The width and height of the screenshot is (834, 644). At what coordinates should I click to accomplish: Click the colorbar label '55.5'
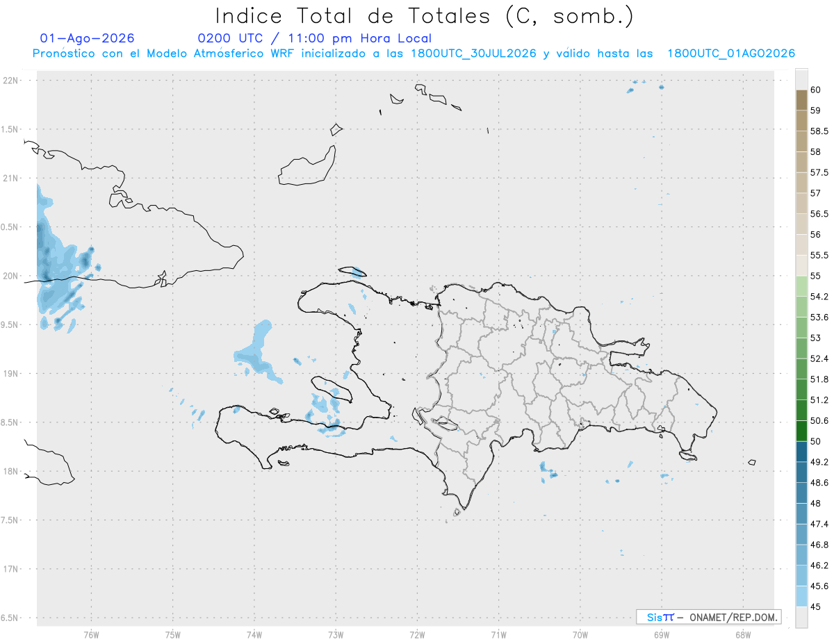(819, 256)
